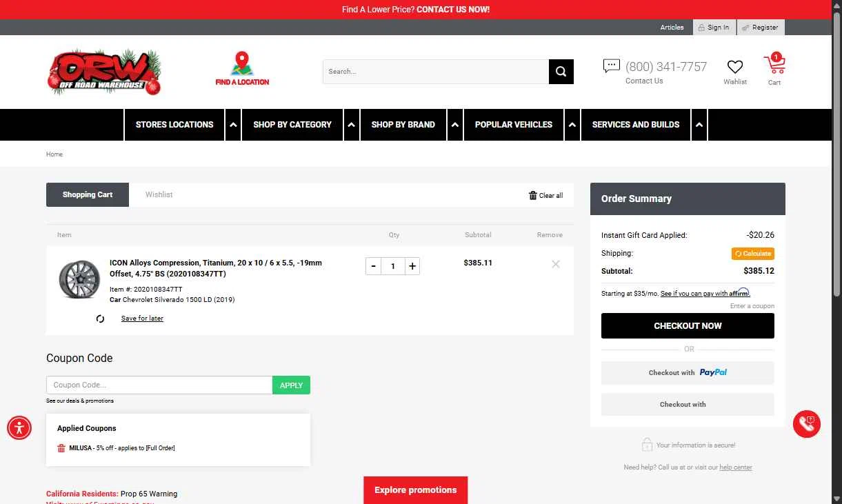Click the refresh icon next to Save for later
This screenshot has width=842, height=504.
pos(100,319)
